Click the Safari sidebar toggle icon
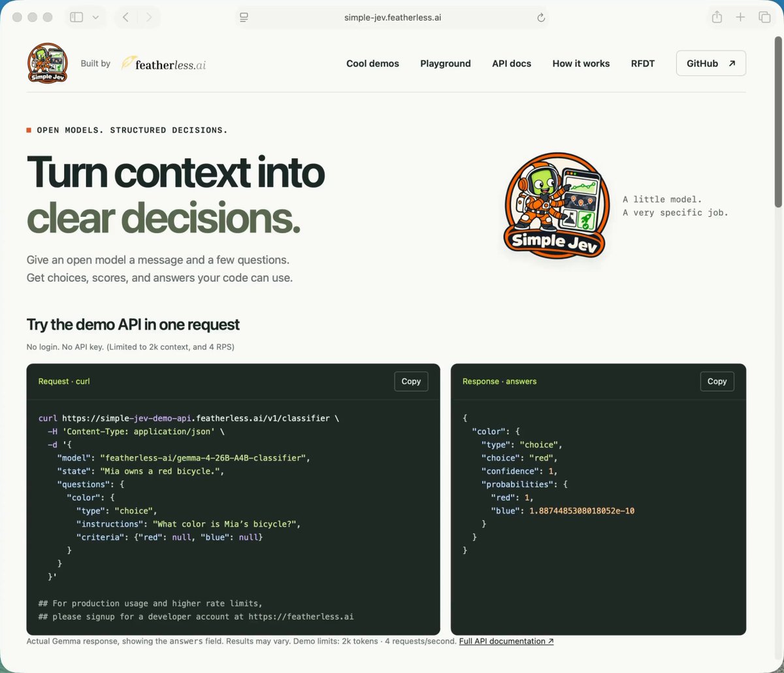 (x=76, y=18)
